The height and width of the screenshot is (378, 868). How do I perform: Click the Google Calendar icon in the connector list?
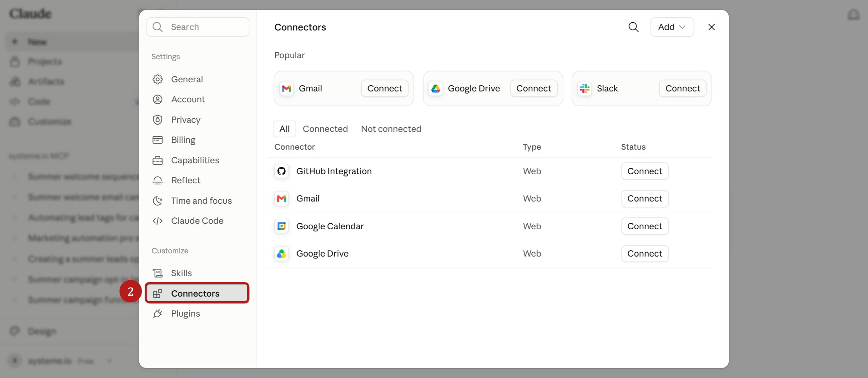click(282, 226)
